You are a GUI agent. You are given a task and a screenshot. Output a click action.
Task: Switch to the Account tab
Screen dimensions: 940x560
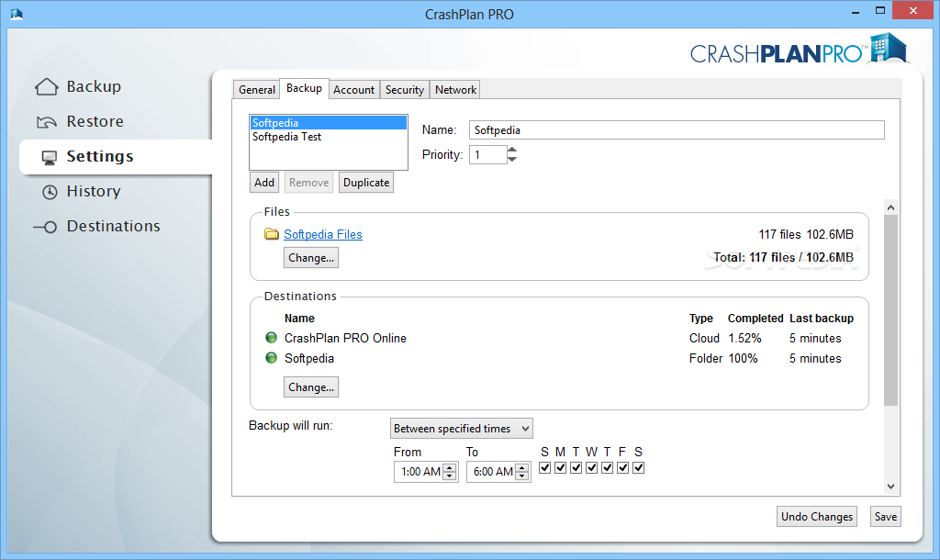tap(353, 89)
